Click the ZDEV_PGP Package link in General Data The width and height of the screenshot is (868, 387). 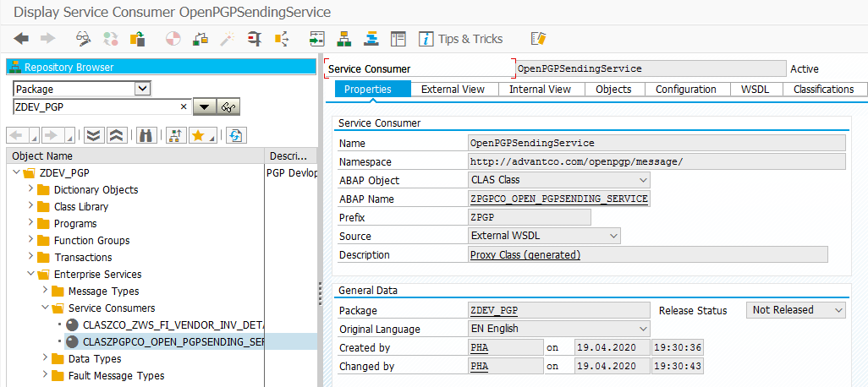pos(494,310)
